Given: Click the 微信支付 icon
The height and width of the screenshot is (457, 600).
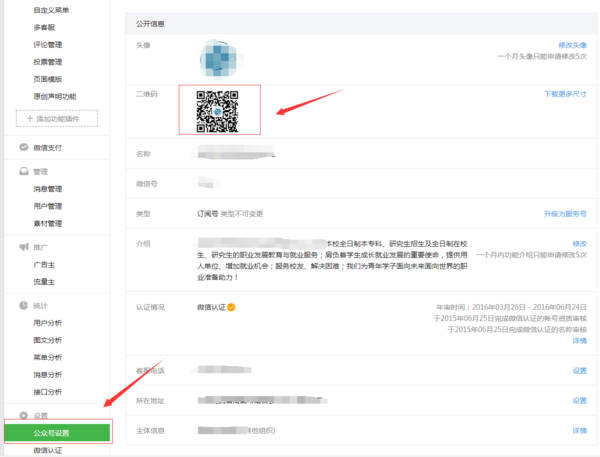Looking at the screenshot, I should coord(24,147).
